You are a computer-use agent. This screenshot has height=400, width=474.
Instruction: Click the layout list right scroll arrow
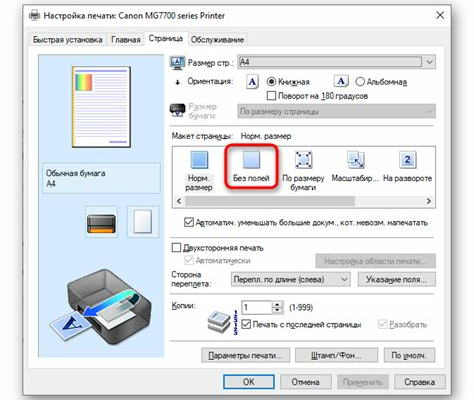(429, 201)
